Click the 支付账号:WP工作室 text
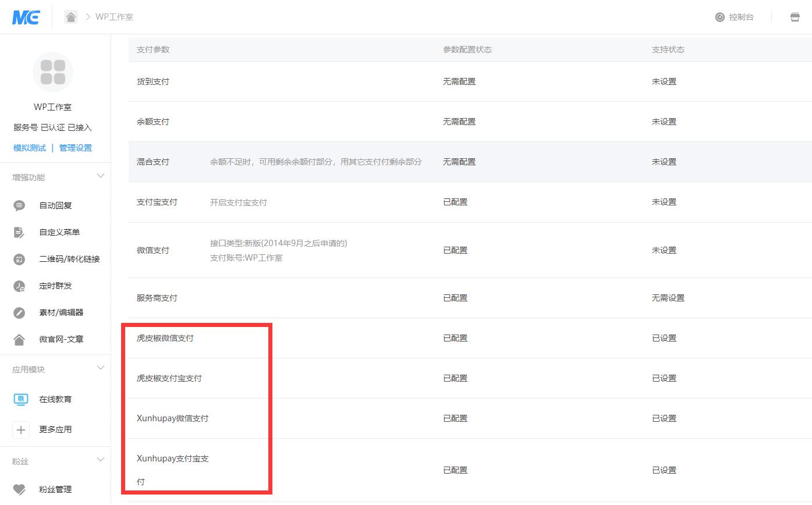The image size is (812, 505). pos(246,258)
